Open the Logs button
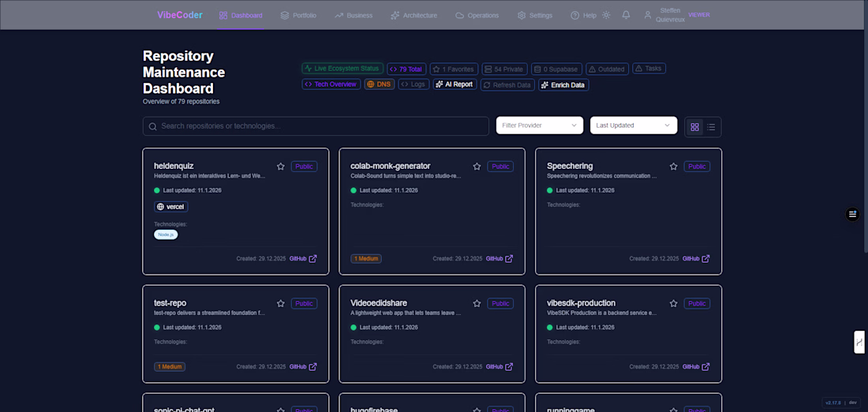Image resolution: width=868 pixels, height=412 pixels. (x=413, y=84)
